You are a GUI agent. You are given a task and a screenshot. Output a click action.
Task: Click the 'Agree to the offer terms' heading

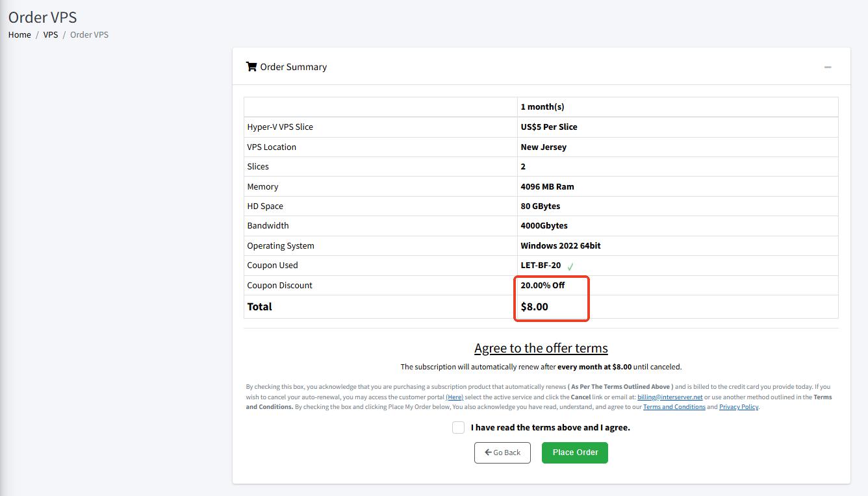tap(541, 348)
